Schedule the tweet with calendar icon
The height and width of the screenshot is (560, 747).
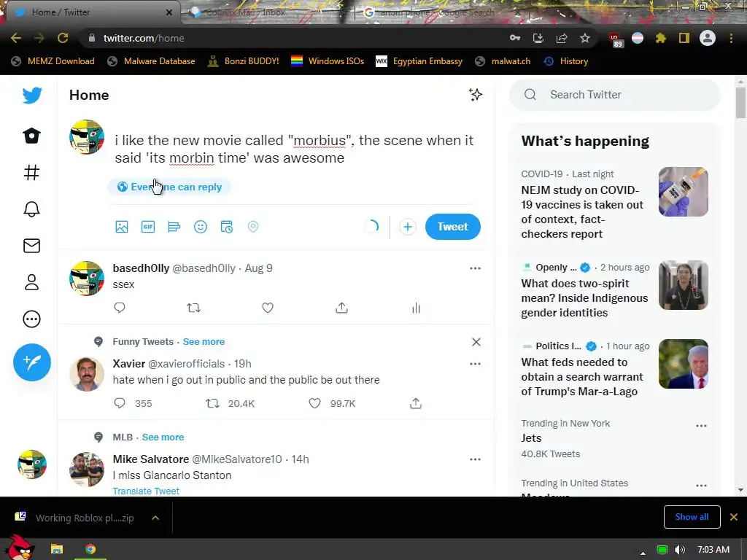tap(227, 227)
